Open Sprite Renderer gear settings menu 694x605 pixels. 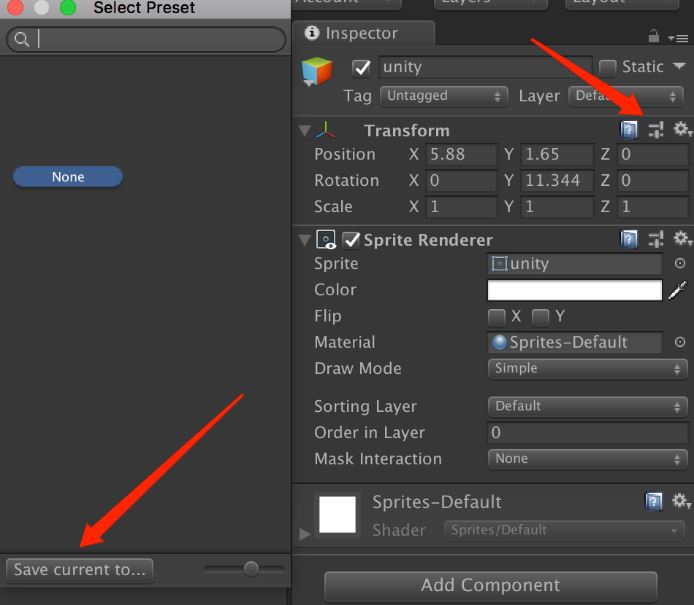coord(682,240)
